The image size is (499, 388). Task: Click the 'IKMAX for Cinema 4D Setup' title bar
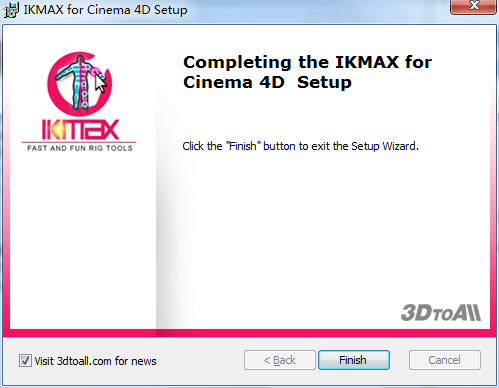tap(105, 10)
